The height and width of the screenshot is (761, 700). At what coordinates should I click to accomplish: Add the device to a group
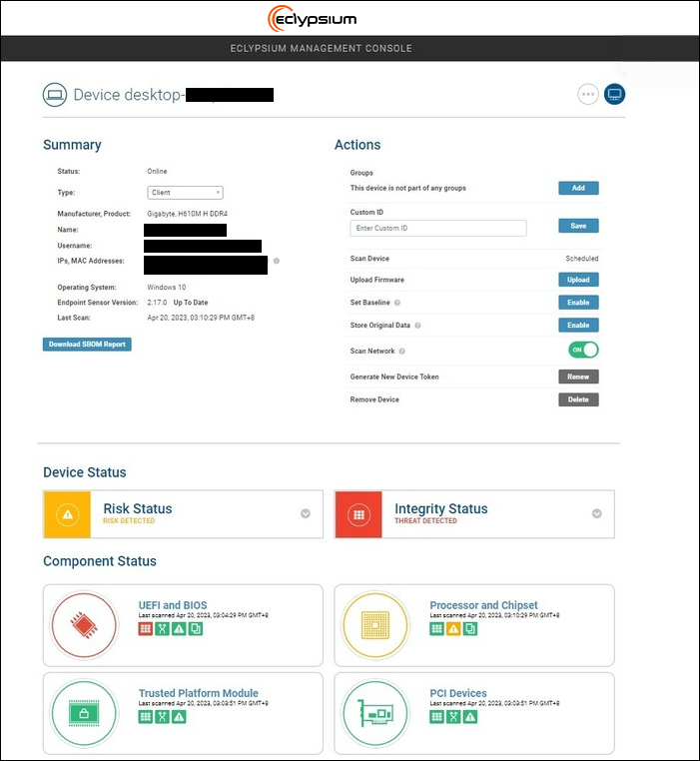578,189
